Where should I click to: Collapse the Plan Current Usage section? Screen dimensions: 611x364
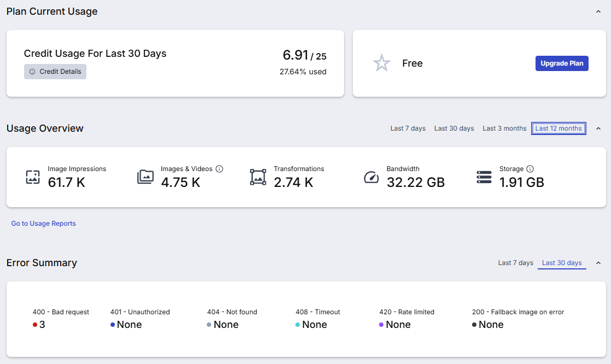click(x=598, y=11)
